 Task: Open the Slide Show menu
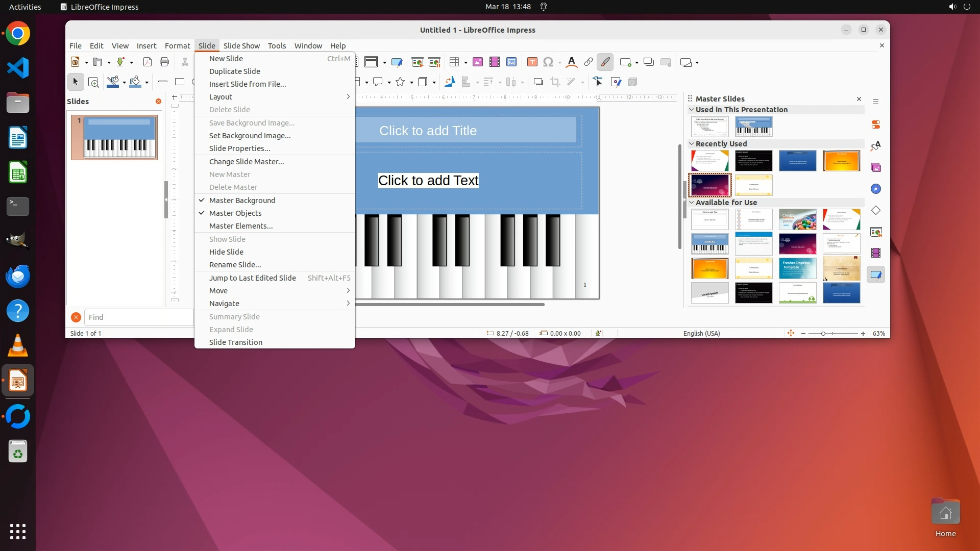coord(241,46)
